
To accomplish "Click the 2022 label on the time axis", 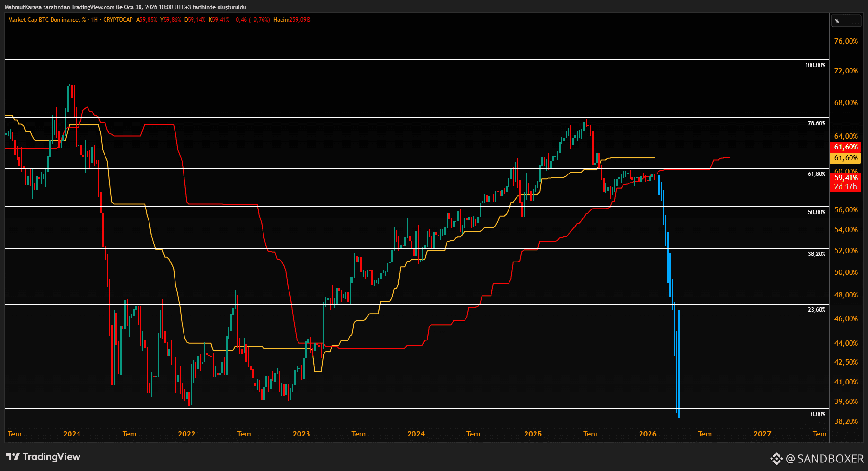I will click(x=186, y=434).
